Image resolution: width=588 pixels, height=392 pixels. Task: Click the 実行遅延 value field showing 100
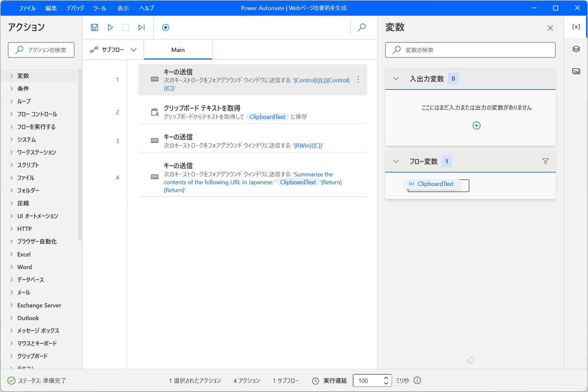(368, 381)
